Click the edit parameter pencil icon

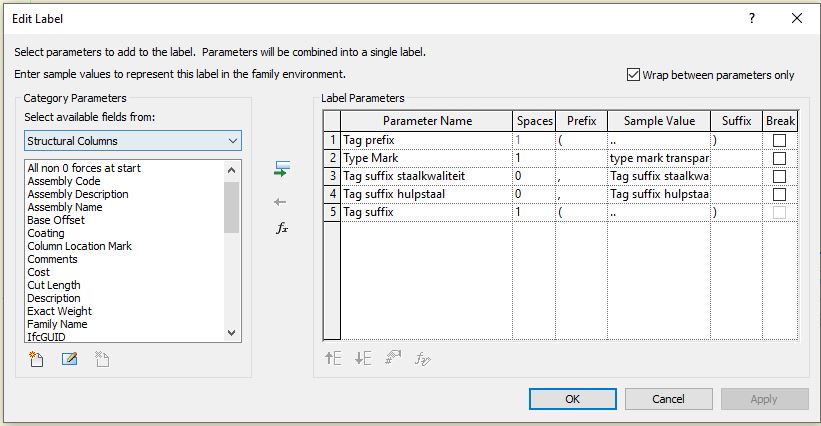point(69,358)
